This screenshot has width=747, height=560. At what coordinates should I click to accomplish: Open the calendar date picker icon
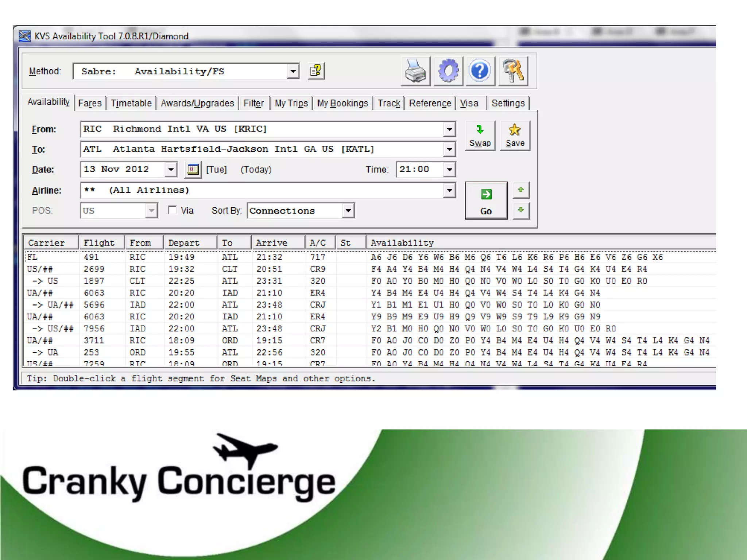tap(193, 170)
